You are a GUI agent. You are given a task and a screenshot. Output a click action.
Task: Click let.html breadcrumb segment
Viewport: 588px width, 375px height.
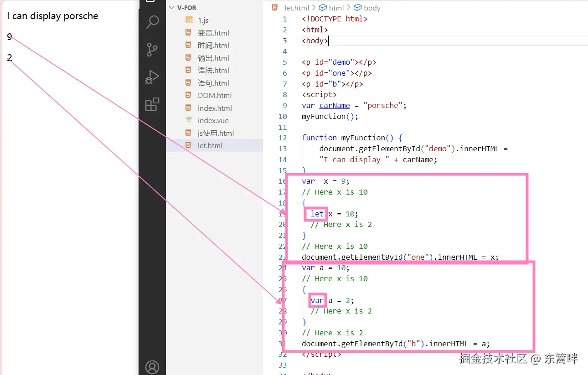point(296,8)
